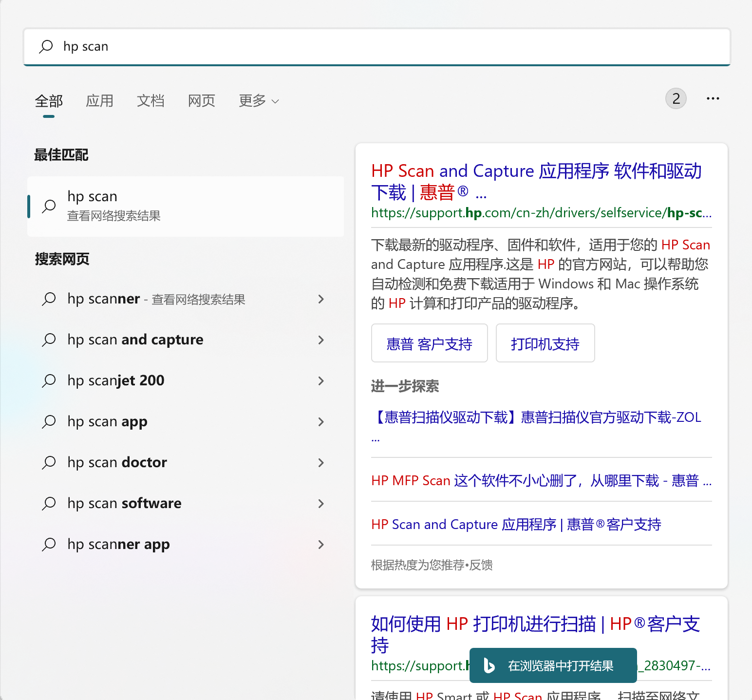This screenshot has height=700, width=752.
Task: Open the 更多 dropdown
Action: pyautogui.click(x=258, y=101)
